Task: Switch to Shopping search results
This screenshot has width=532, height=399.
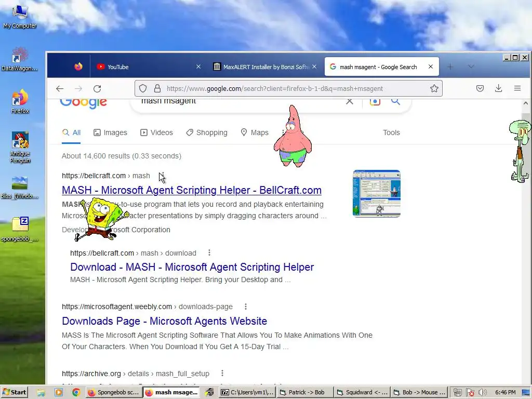Action: coord(207,132)
